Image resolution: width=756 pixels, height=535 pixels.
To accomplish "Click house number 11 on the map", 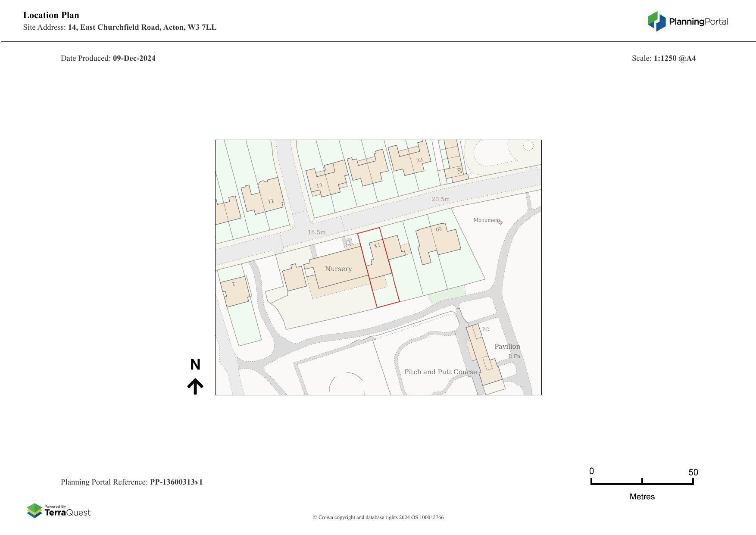I will pyautogui.click(x=271, y=201).
